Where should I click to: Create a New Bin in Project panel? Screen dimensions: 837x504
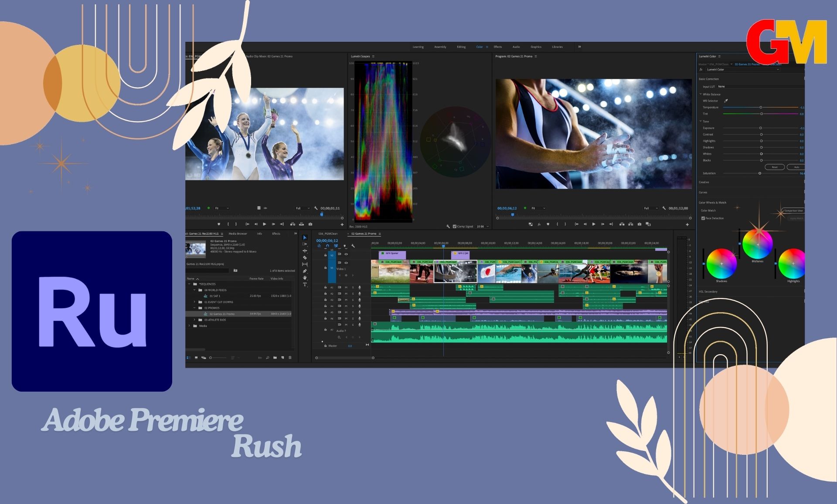(x=275, y=358)
